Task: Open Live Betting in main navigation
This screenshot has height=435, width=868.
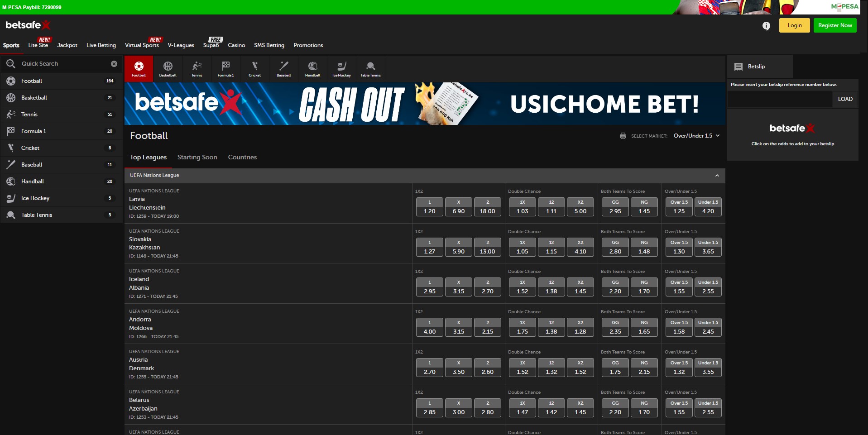Action: click(x=101, y=45)
